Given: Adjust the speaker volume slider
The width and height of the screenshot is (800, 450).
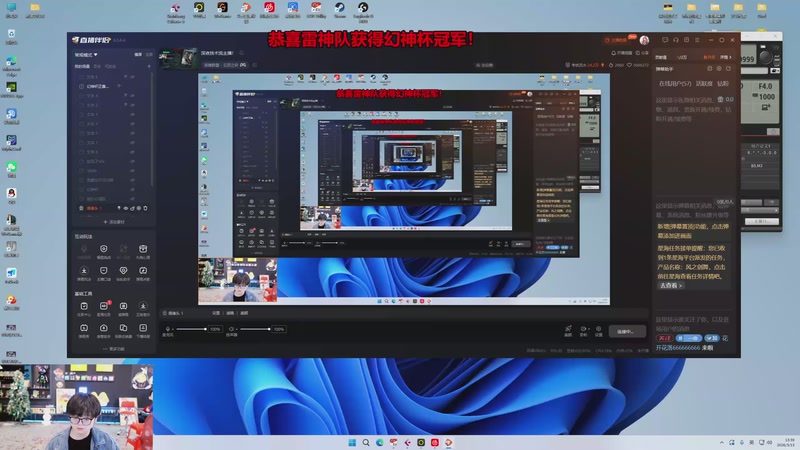Looking at the screenshot, I should point(255,329).
